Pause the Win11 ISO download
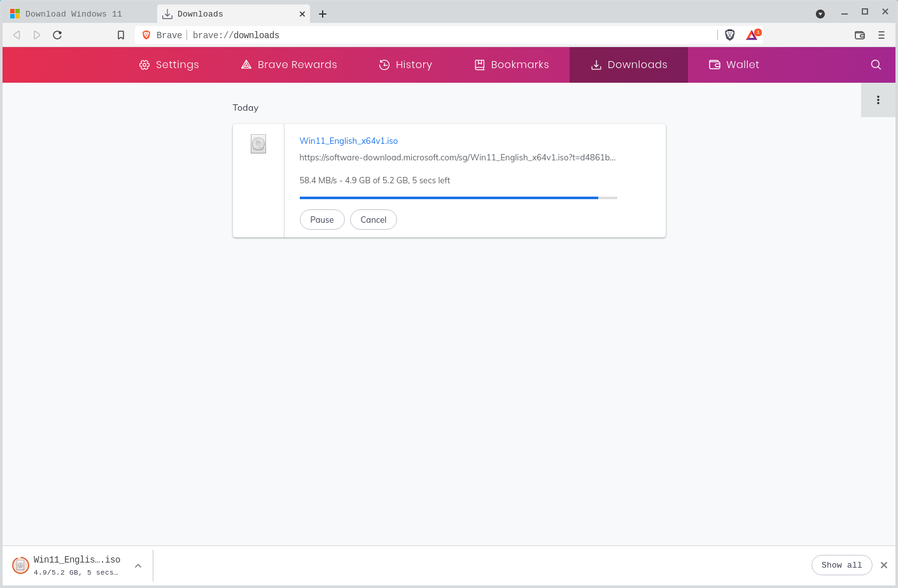Screen dimensions: 898x588 (x=322, y=220)
